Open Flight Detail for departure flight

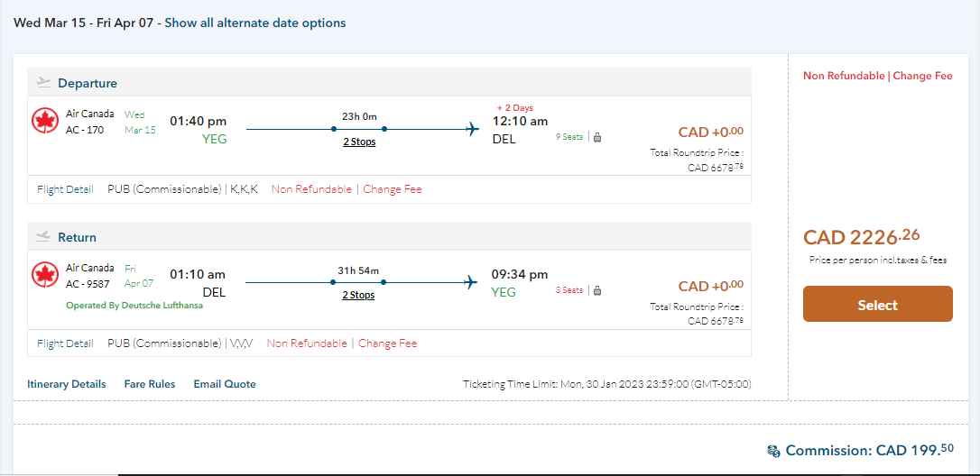[x=65, y=189]
